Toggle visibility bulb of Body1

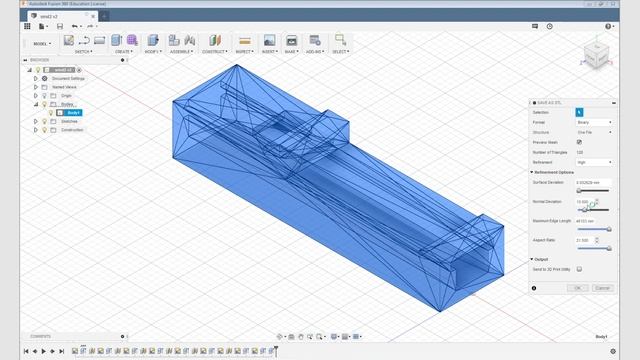[51, 113]
